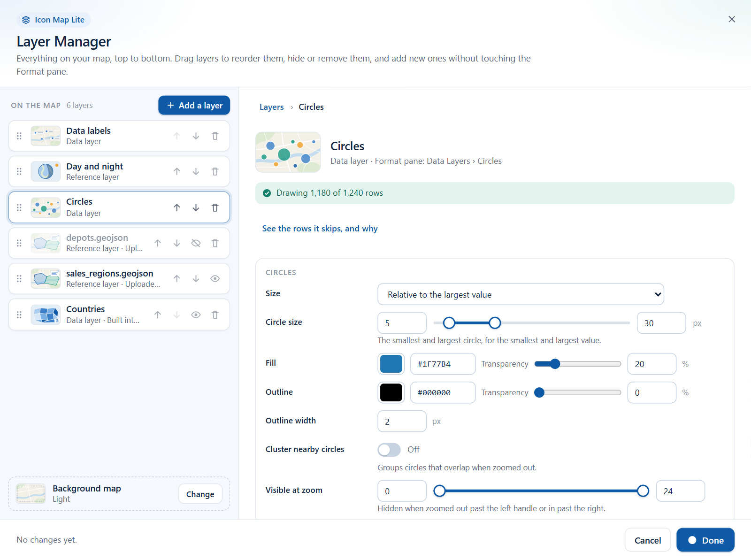Delete the Circles layer

215,207
